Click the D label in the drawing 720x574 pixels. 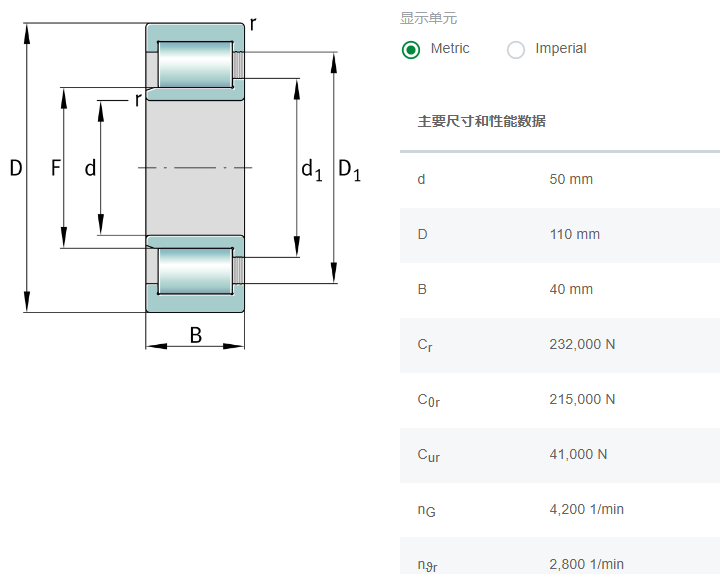[x=16, y=168]
